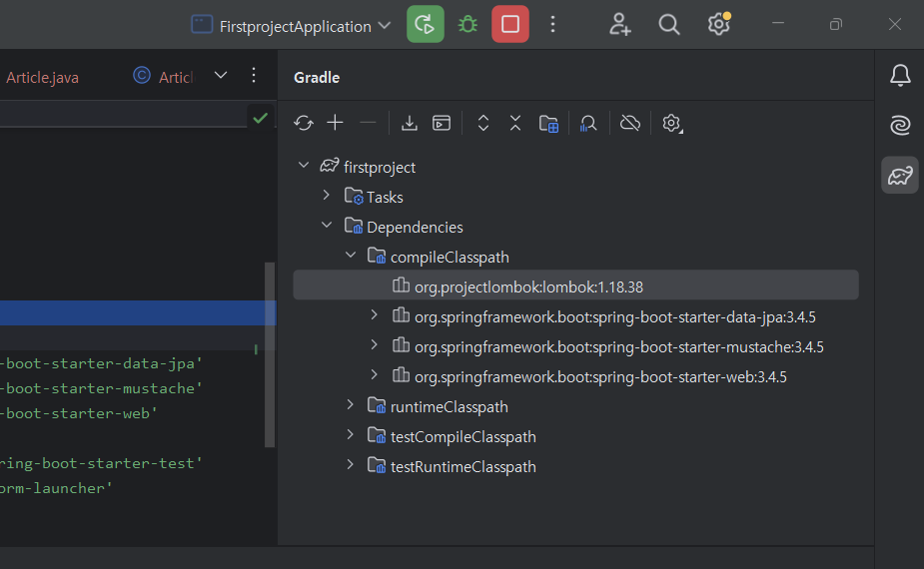Image resolution: width=924 pixels, height=569 pixels.
Task: Stop the running application
Action: pos(510,24)
